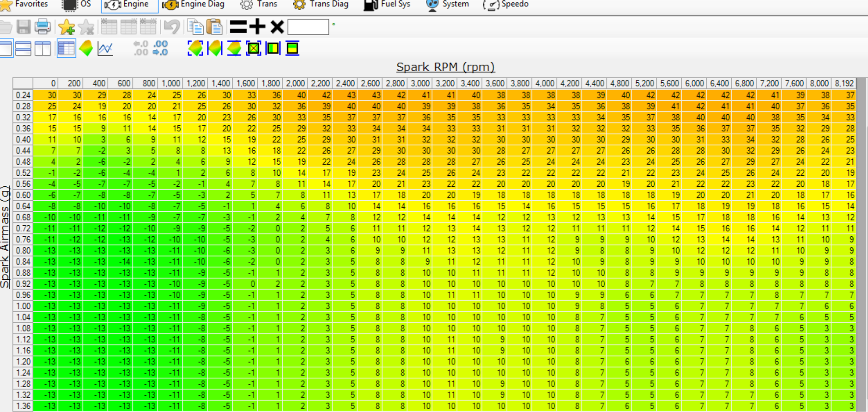Click the Spark RPM (rpm) axis title

pyautogui.click(x=445, y=67)
